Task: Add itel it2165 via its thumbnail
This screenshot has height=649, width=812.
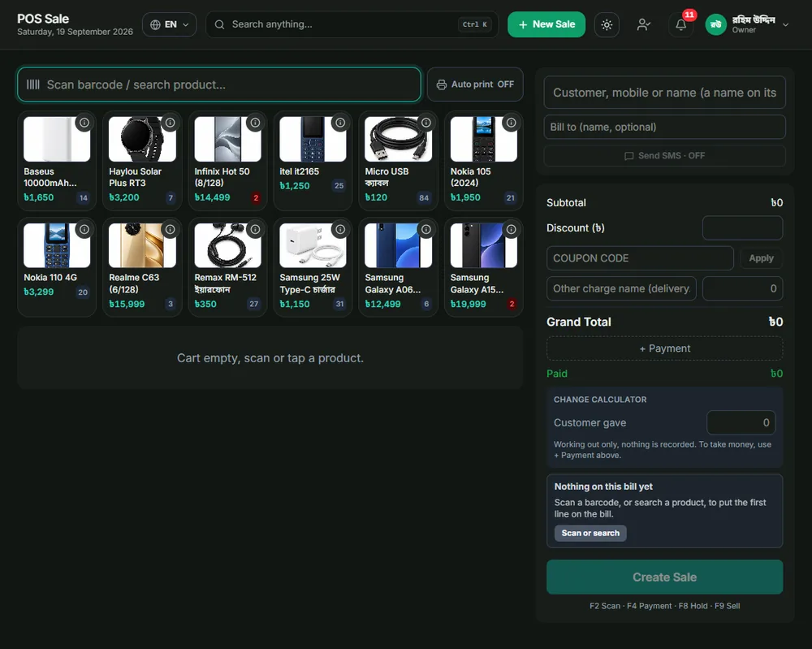Action: tap(313, 139)
